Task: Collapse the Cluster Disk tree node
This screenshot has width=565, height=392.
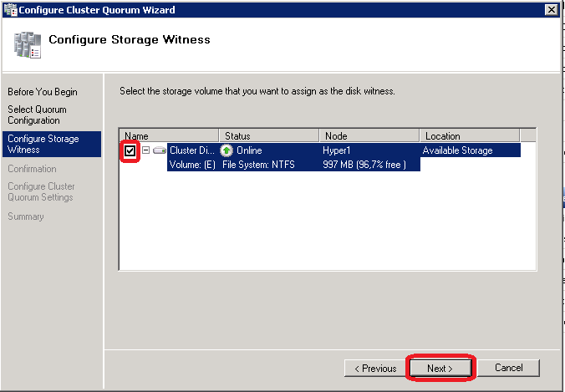Action: click(x=145, y=150)
